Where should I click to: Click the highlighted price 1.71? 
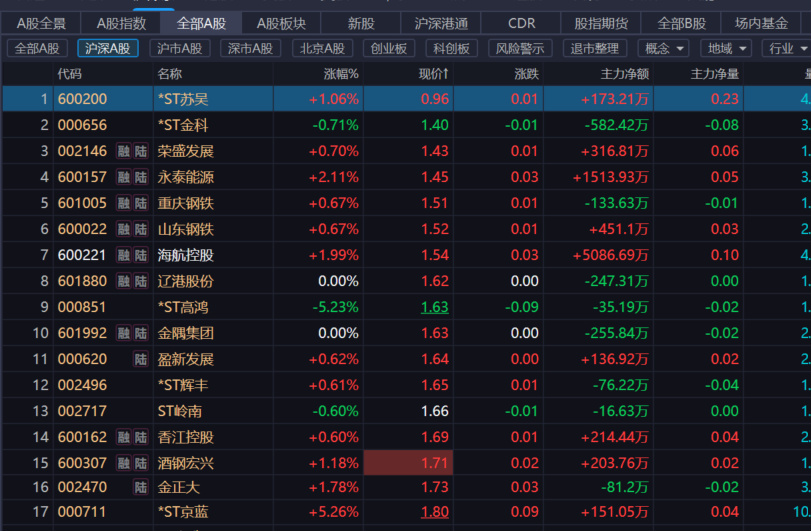pos(409,463)
